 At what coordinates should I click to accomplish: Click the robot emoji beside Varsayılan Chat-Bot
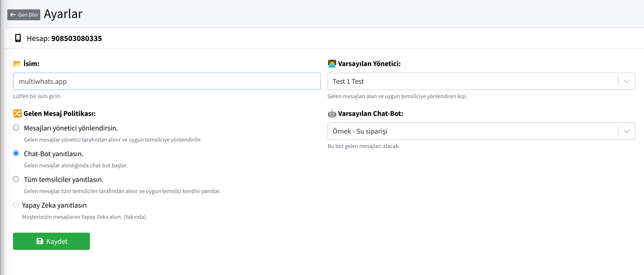(x=332, y=114)
